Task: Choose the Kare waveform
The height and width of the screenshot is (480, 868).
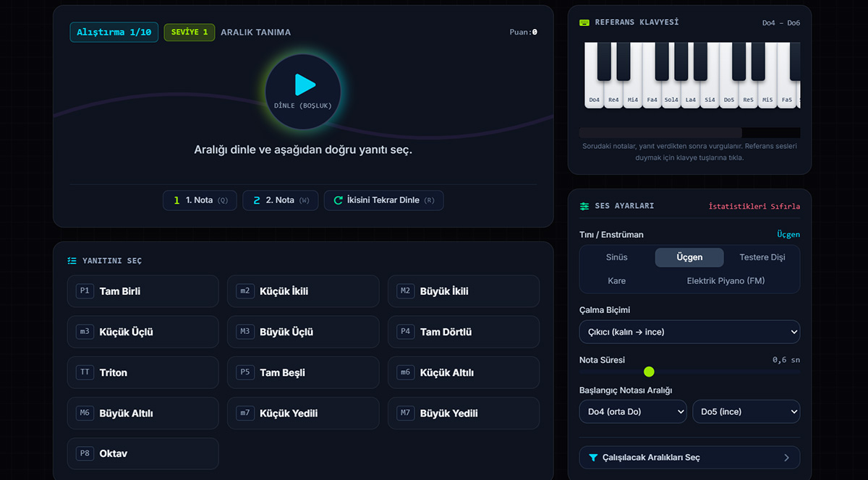Action: click(617, 280)
